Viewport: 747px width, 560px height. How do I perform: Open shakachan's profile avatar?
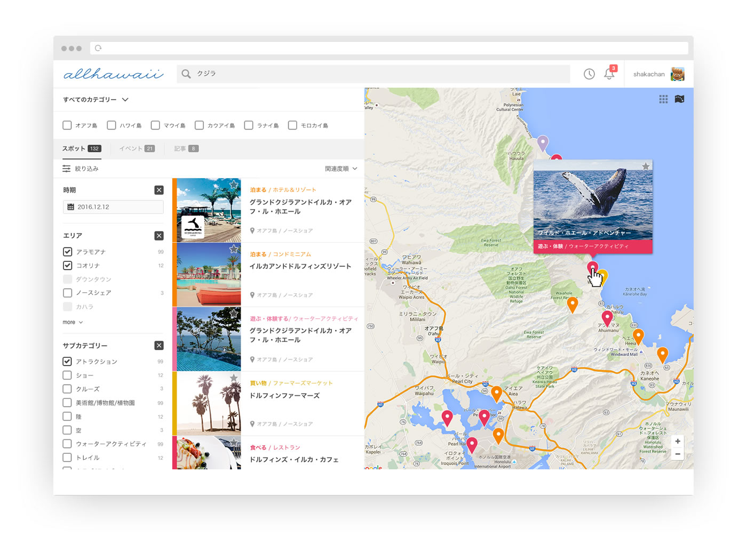click(x=677, y=74)
